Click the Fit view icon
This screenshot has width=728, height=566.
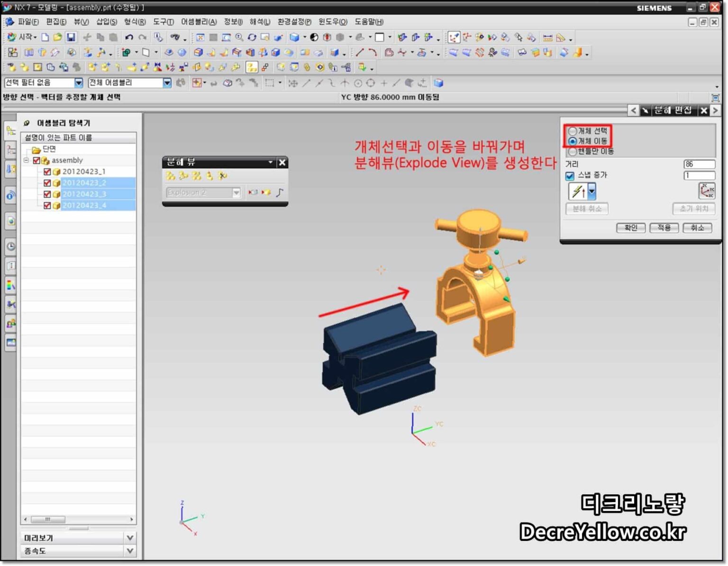pos(200,37)
